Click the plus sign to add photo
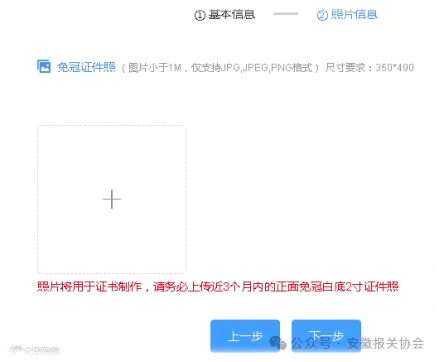 [112, 199]
